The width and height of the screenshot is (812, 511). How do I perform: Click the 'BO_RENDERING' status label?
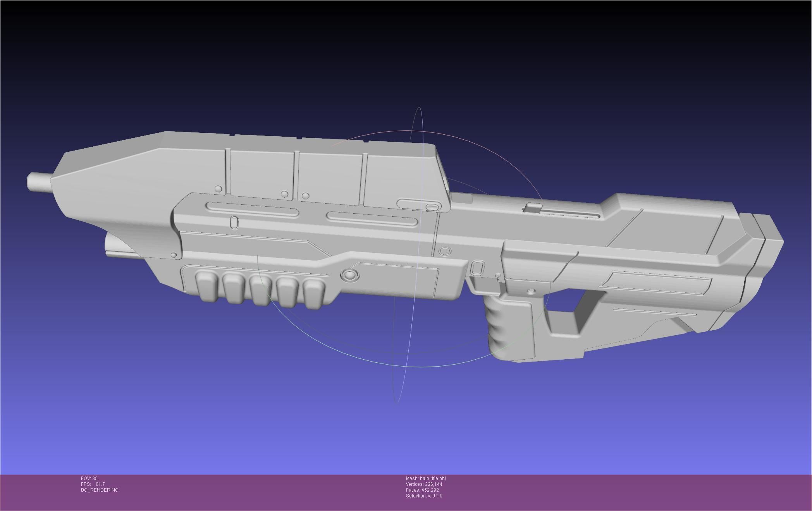click(100, 490)
